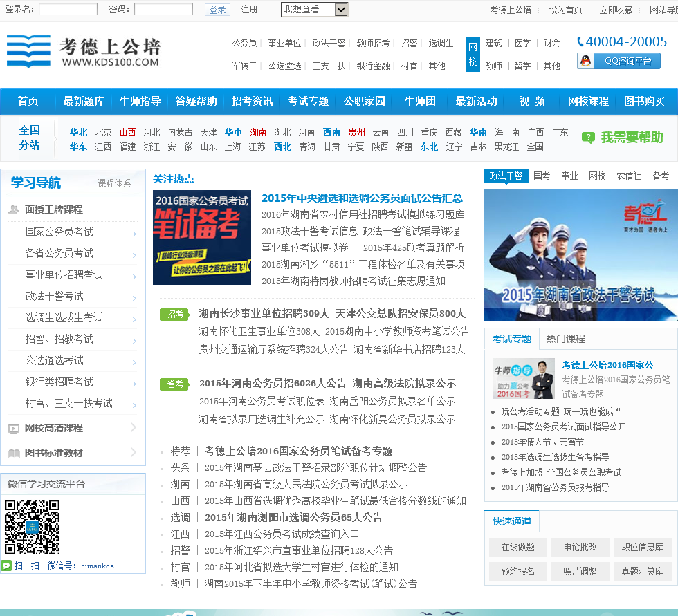The image size is (678, 616).
Task: Open the 我想查看 dropdown
Action: coord(314,10)
